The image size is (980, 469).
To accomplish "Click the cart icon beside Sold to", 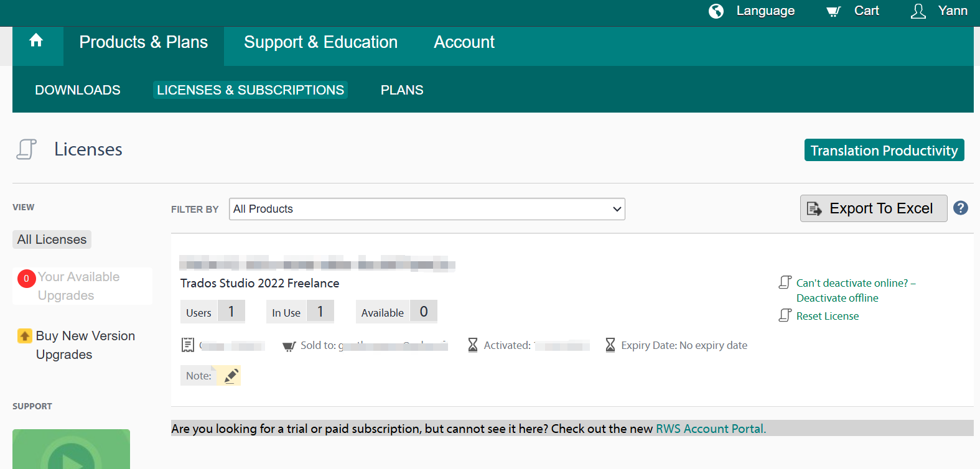I will click(x=289, y=346).
